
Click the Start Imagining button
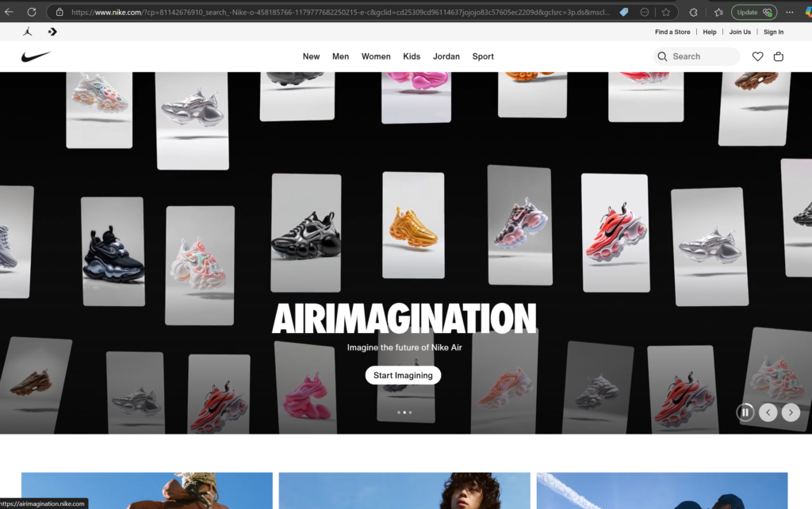pyautogui.click(x=403, y=375)
